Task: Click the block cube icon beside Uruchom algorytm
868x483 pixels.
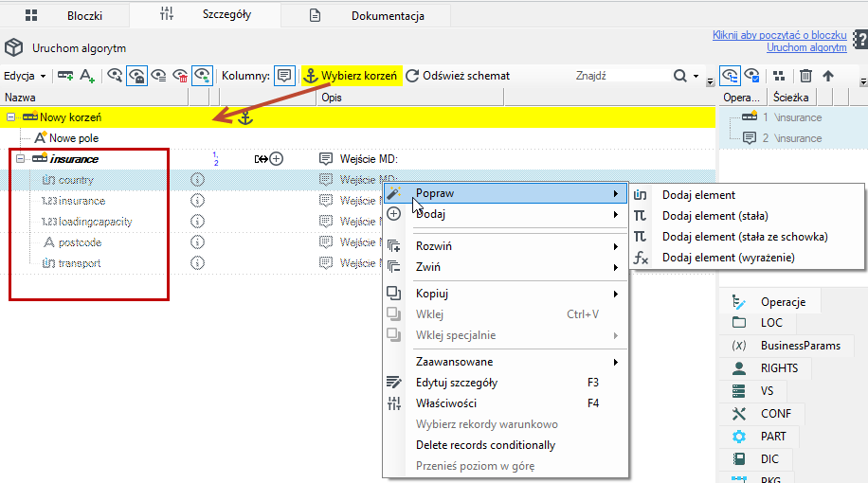Action: click(14, 48)
